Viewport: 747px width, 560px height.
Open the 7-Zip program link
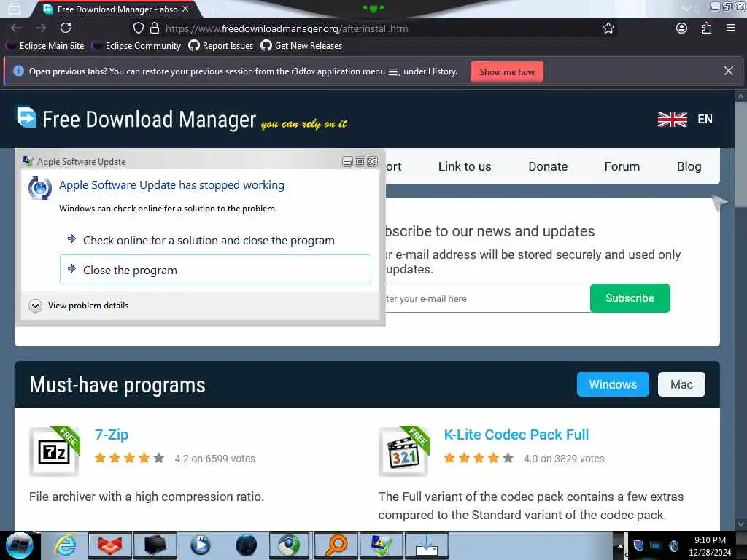tap(112, 435)
